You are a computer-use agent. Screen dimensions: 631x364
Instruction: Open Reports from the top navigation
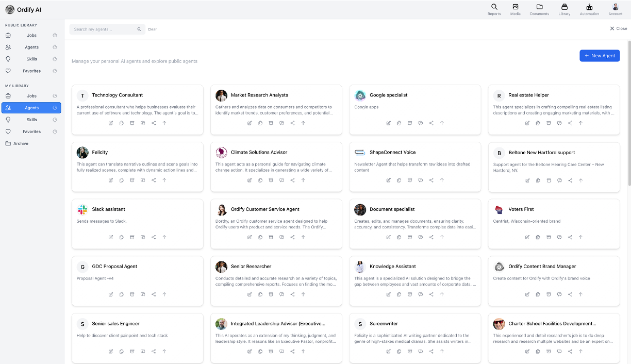point(494,9)
